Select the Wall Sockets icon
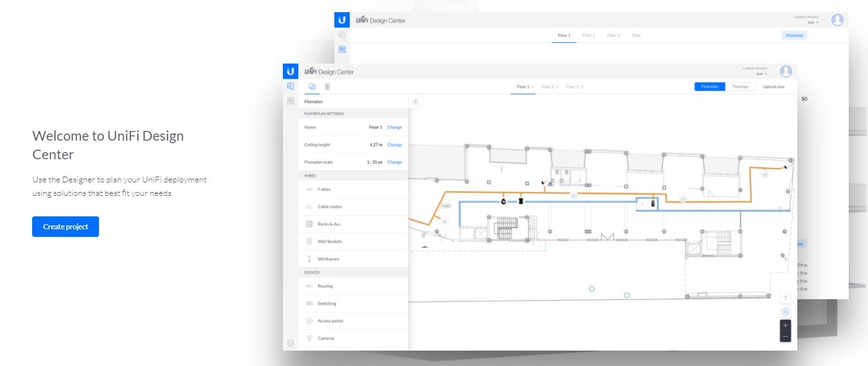 tap(309, 241)
